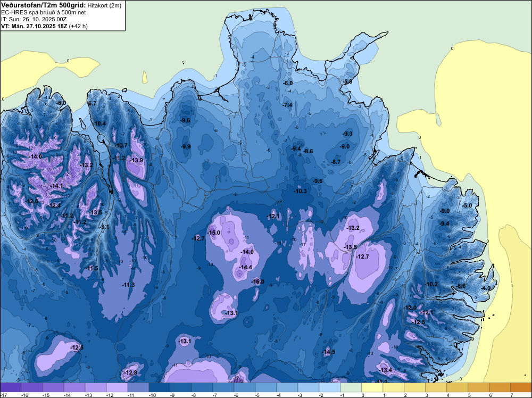Click the valid time 'VT: Mán. 27.10.2025 18Z'

click(34, 26)
